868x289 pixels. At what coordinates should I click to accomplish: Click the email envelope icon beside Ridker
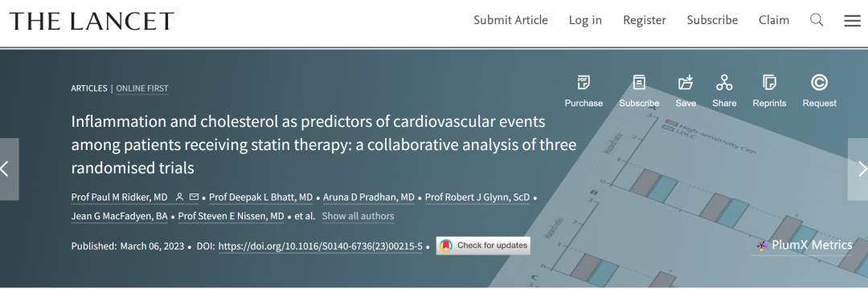point(194,197)
